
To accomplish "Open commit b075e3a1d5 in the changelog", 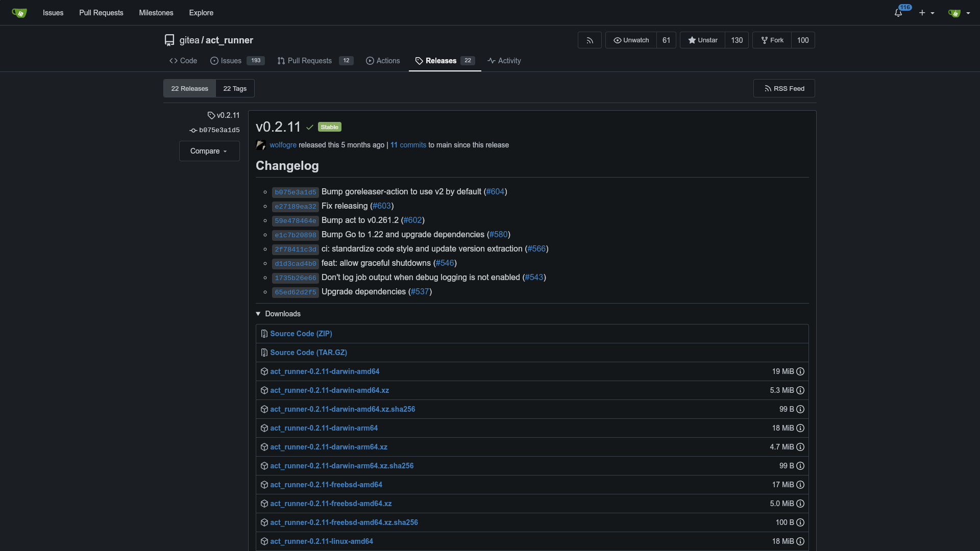I will point(295,192).
